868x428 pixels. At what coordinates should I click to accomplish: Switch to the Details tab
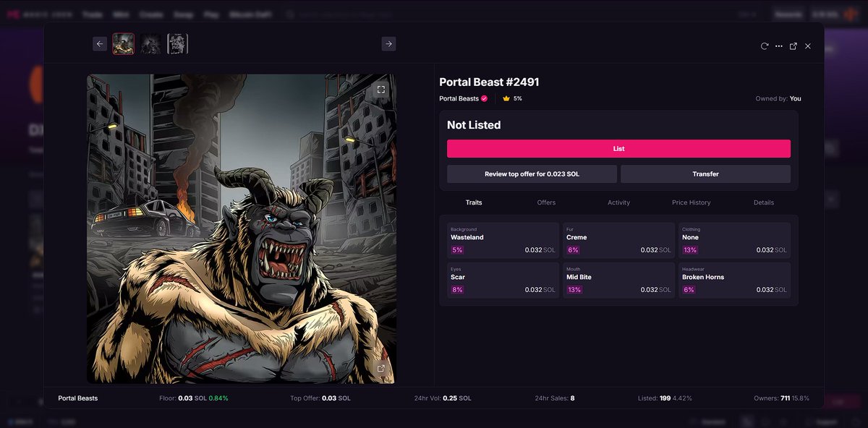click(x=764, y=202)
